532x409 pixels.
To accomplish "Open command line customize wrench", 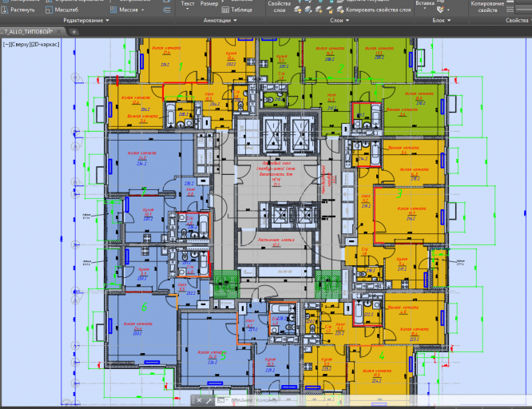I will (208, 400).
